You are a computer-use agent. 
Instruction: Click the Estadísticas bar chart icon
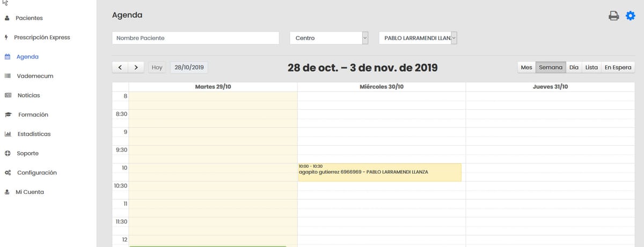click(x=8, y=134)
